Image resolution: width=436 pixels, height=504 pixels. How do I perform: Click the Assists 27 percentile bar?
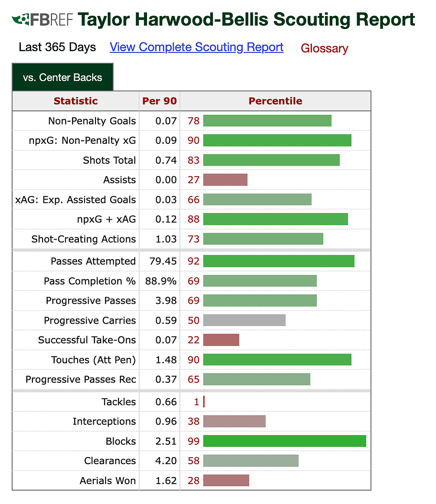click(x=225, y=180)
